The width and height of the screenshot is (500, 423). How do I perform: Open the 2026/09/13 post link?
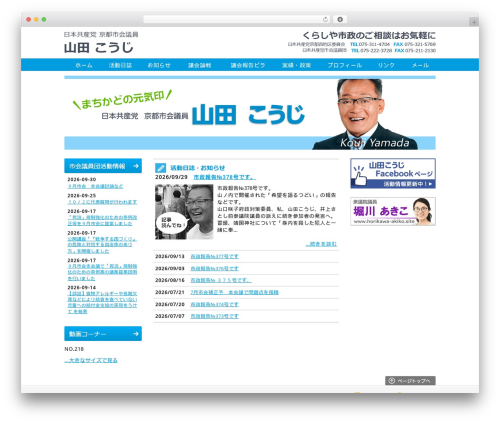tap(214, 256)
